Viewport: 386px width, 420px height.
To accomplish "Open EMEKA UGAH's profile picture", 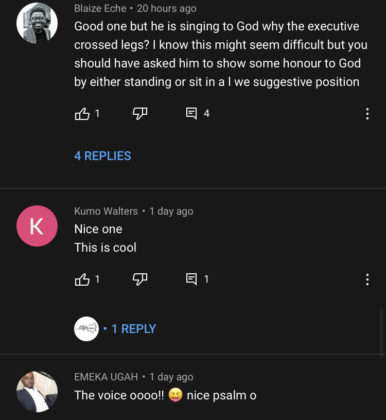I will pos(37,392).
